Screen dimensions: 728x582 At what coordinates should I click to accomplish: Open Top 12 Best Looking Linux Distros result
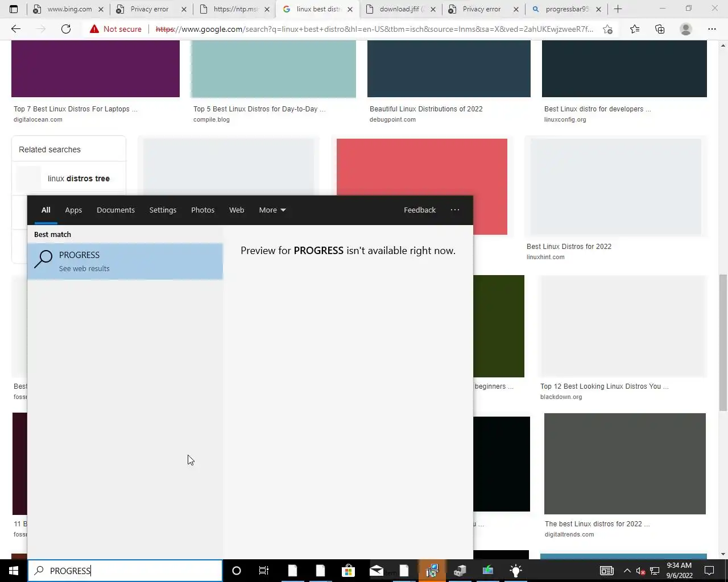[604, 386]
